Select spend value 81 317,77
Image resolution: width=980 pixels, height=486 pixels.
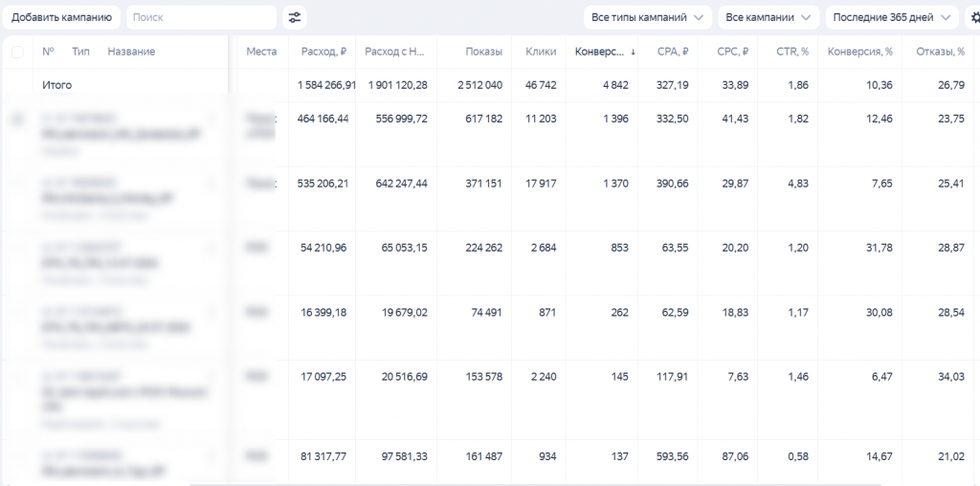[x=323, y=456]
